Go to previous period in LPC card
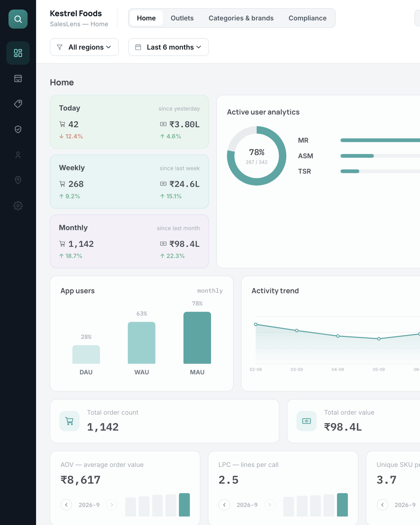This screenshot has height=525, width=420. point(224,505)
